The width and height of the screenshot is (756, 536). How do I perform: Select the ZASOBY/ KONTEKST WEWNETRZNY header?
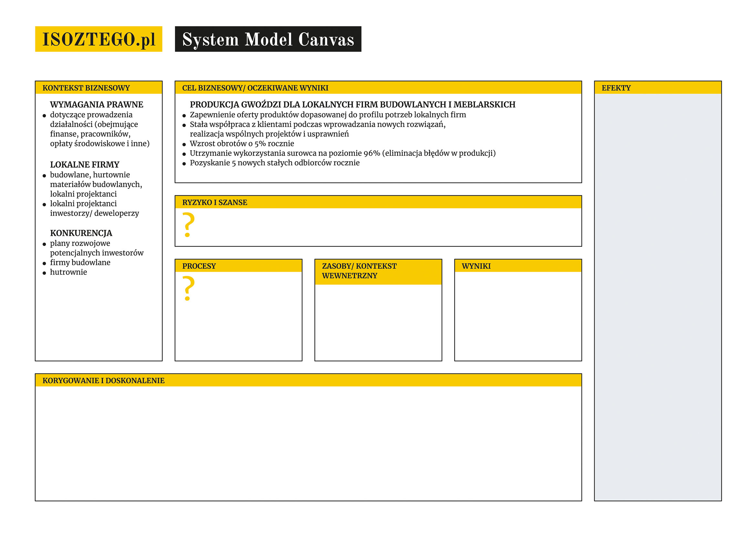coord(378,272)
